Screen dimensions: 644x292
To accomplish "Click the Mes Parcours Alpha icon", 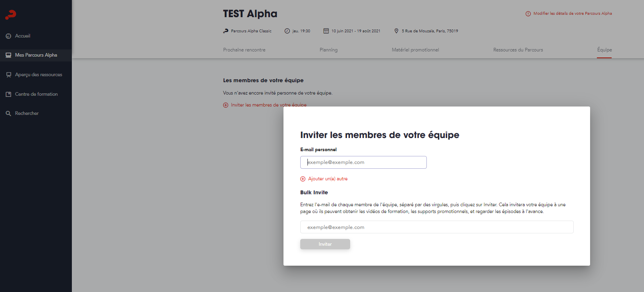I will [x=8, y=55].
